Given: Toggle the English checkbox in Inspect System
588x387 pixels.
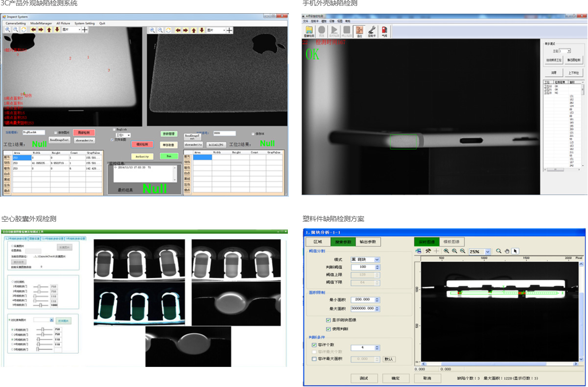Looking at the screenshot, I should pos(115,129).
